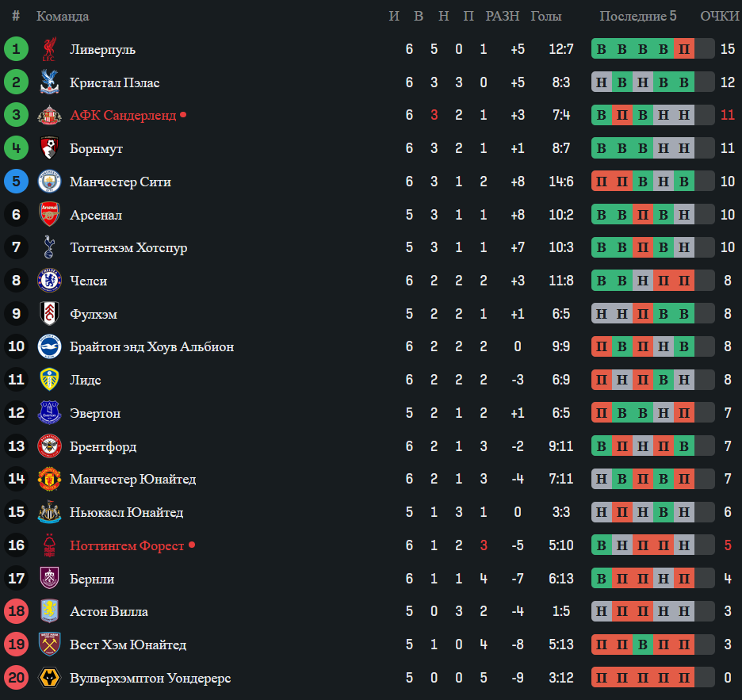Open the Liverpool club crest icon
Image resolution: width=742 pixels, height=700 pixels.
pyautogui.click(x=49, y=49)
